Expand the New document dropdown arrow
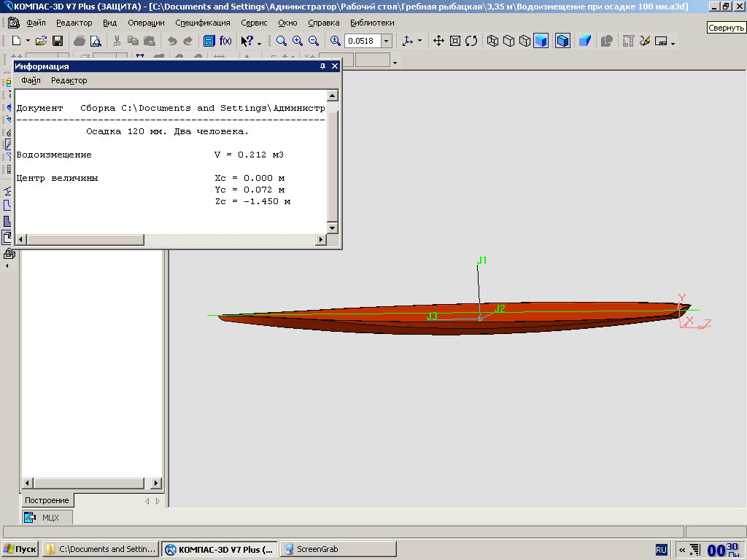 tap(28, 42)
